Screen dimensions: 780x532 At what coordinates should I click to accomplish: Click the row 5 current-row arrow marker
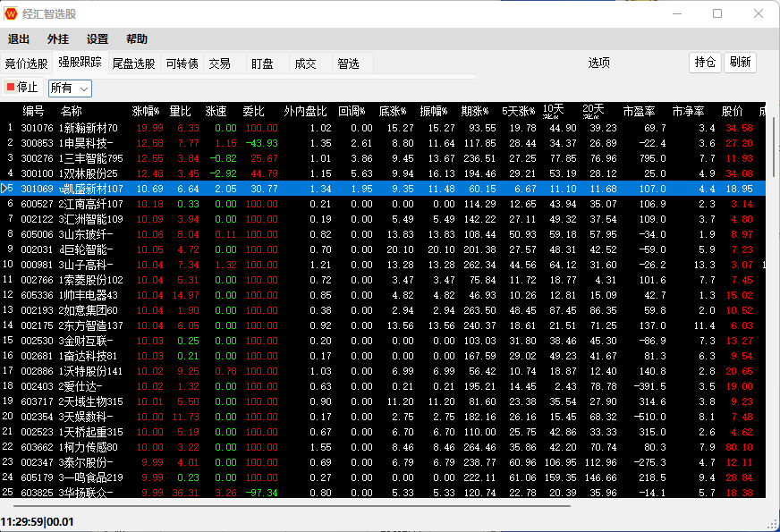coord(4,189)
